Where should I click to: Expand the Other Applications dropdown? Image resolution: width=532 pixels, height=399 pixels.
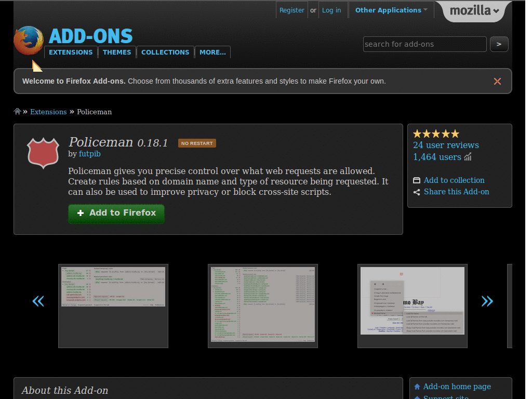point(391,10)
